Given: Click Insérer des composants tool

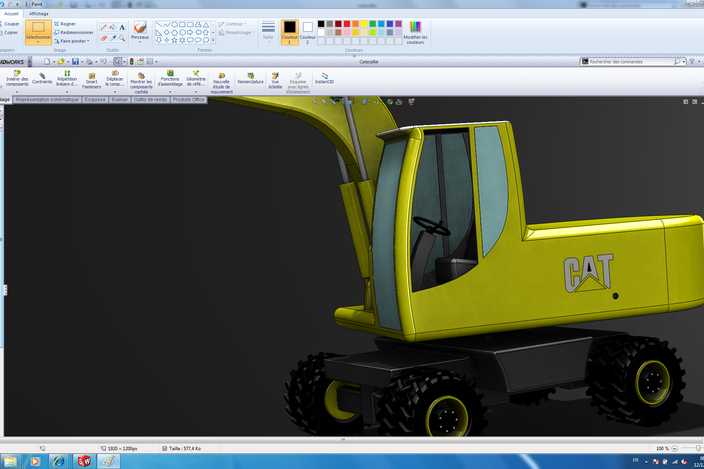Looking at the screenshot, I should [x=17, y=78].
